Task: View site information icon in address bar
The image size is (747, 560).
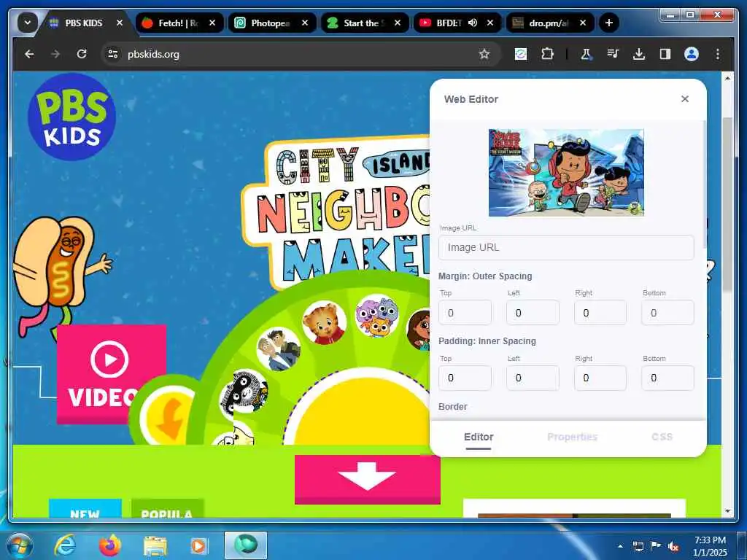Action: pyautogui.click(x=113, y=54)
